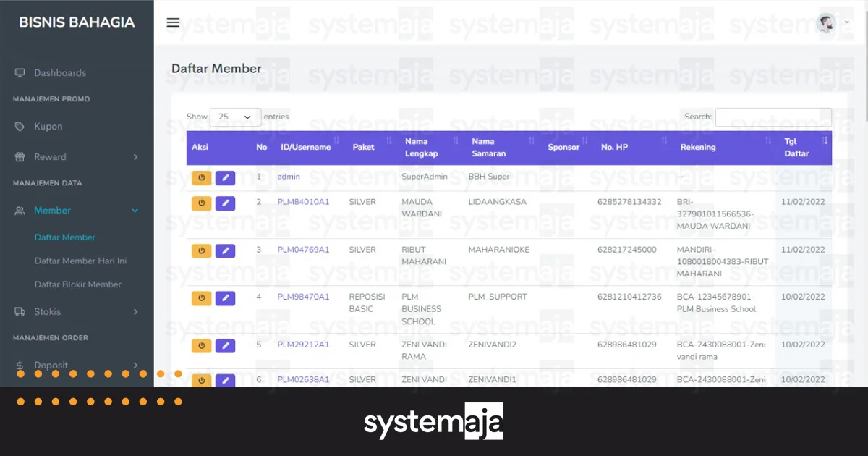Screen dimensions: 868x456
Task: Click the Member people icon
Action: (x=20, y=211)
